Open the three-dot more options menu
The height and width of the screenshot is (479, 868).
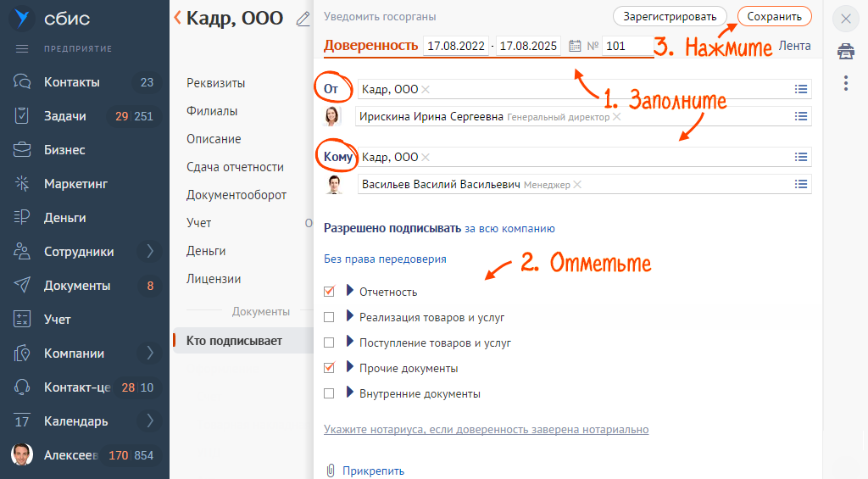846,83
